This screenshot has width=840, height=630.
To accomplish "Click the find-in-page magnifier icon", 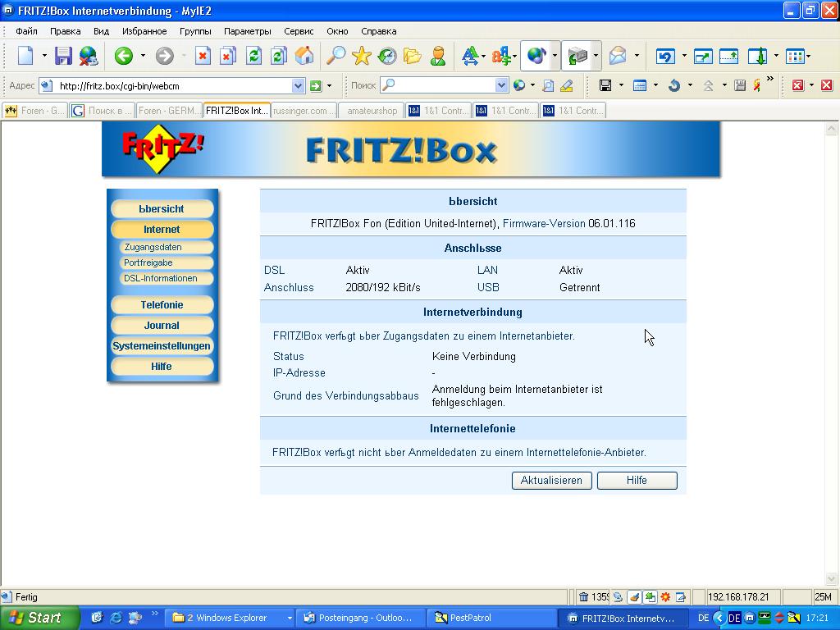I will (548, 85).
